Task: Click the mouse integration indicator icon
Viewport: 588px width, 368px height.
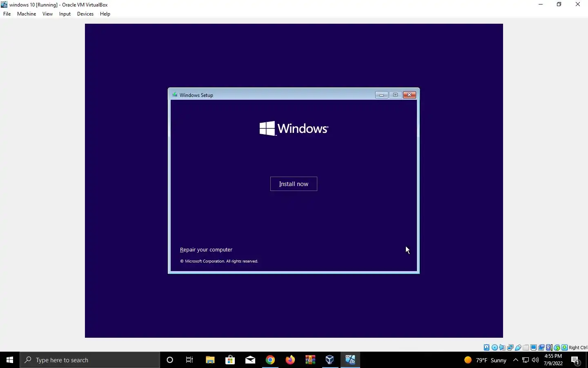Action: coord(557,348)
